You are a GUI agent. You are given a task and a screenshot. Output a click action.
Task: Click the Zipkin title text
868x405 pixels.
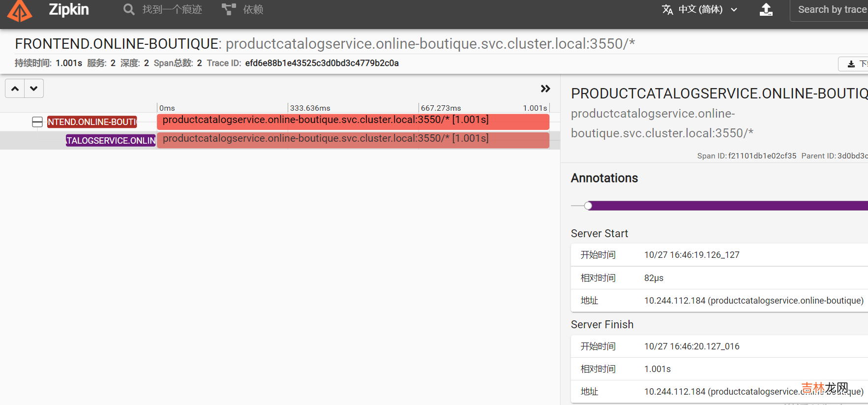coord(69,10)
